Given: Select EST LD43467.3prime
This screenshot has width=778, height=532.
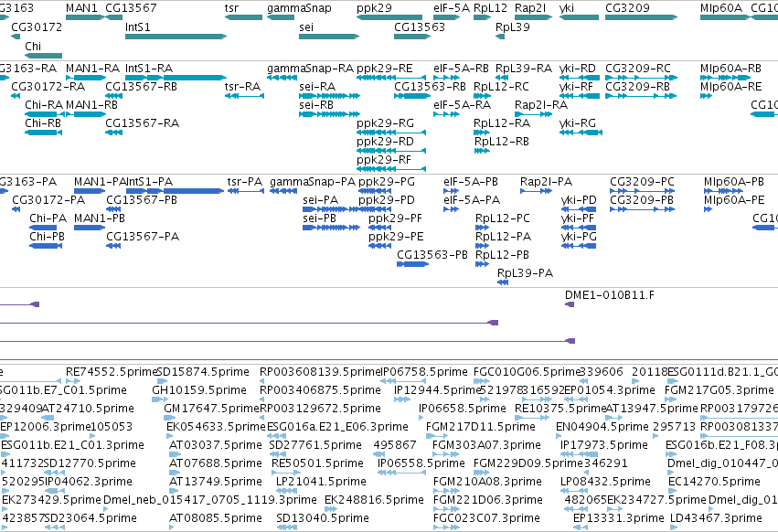Looking at the screenshot, I should (x=673, y=527).
